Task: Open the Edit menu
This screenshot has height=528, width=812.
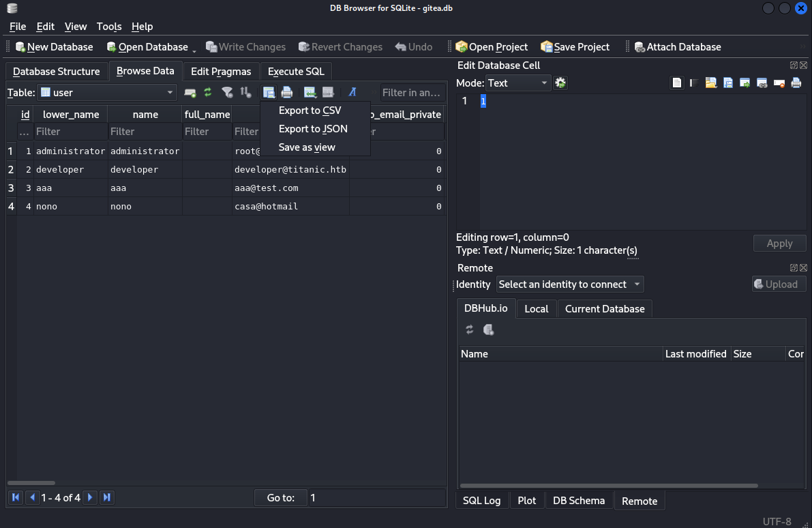Action: (x=45, y=27)
